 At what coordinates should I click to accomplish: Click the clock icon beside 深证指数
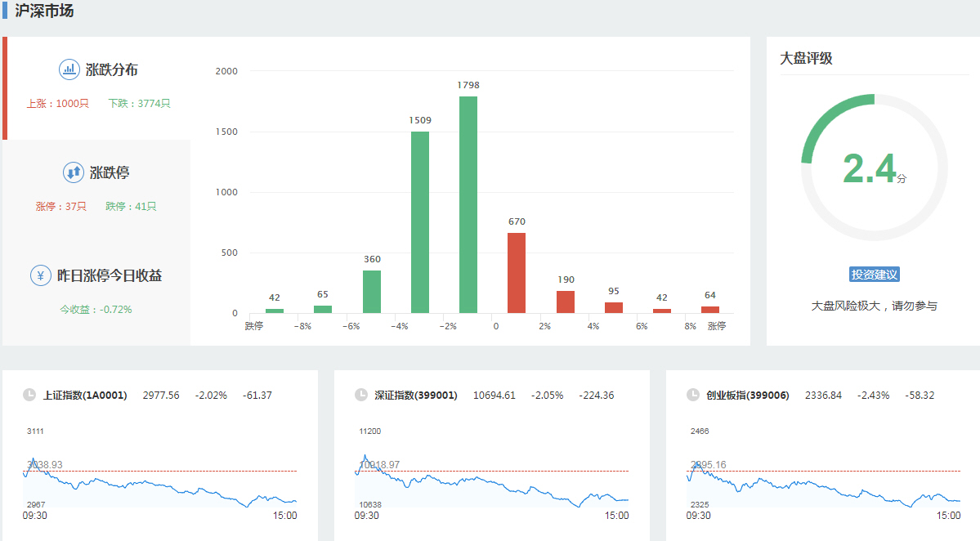(361, 395)
